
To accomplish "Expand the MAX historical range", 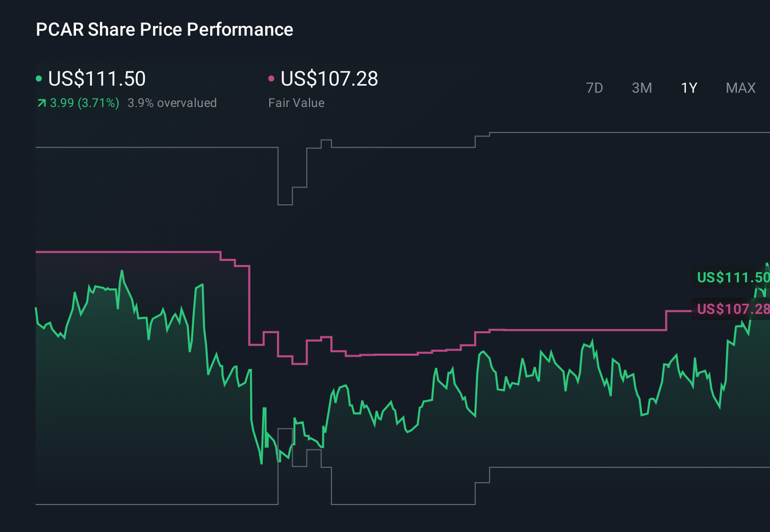I will 740,88.
